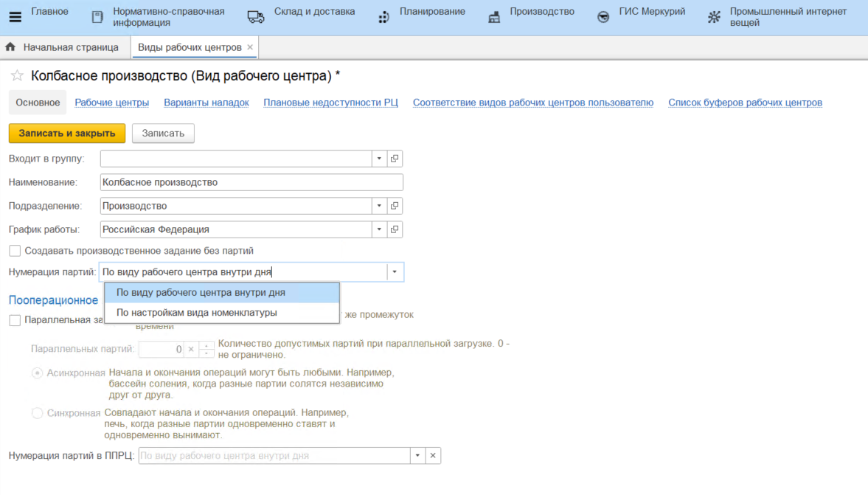Toggle the Параллельная загрузка checkbox
868x495 pixels.
pyautogui.click(x=15, y=320)
